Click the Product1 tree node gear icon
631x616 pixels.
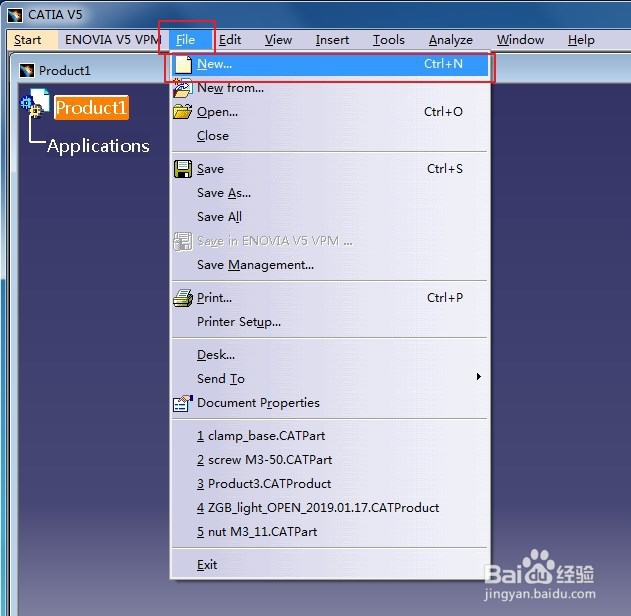coord(35,103)
